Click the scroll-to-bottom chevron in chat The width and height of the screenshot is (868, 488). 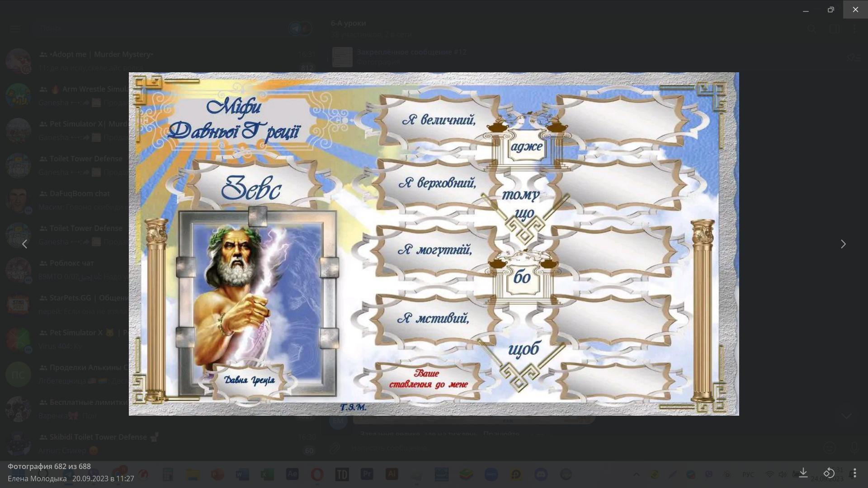coord(846,416)
